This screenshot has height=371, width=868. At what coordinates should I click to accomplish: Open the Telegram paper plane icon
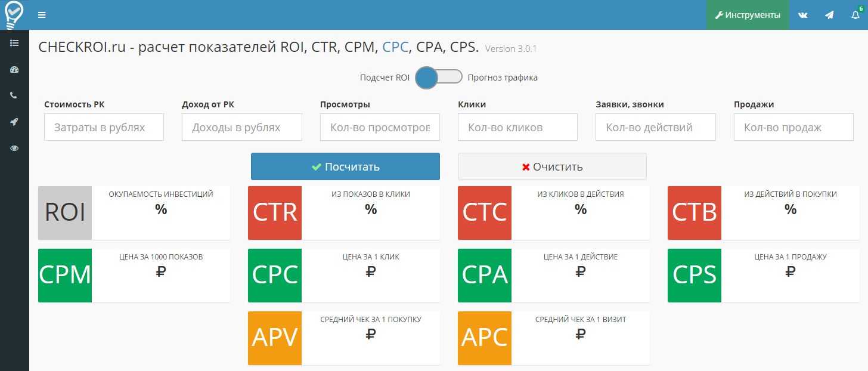(829, 15)
